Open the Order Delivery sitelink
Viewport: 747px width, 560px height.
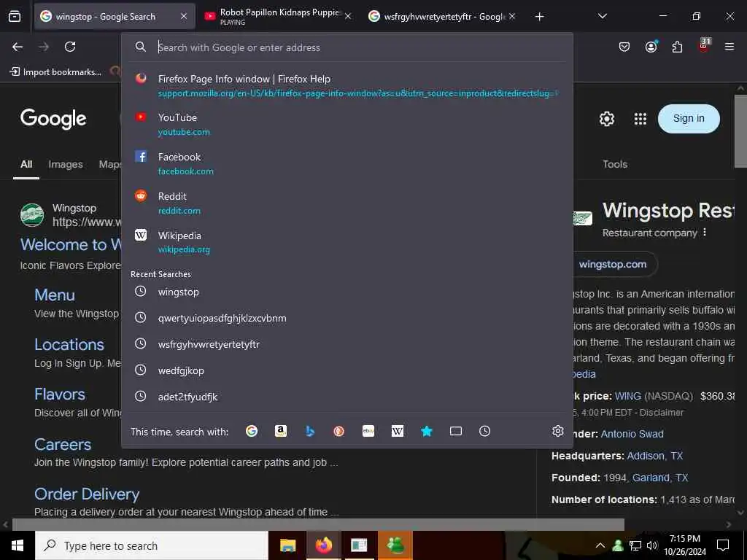87,494
